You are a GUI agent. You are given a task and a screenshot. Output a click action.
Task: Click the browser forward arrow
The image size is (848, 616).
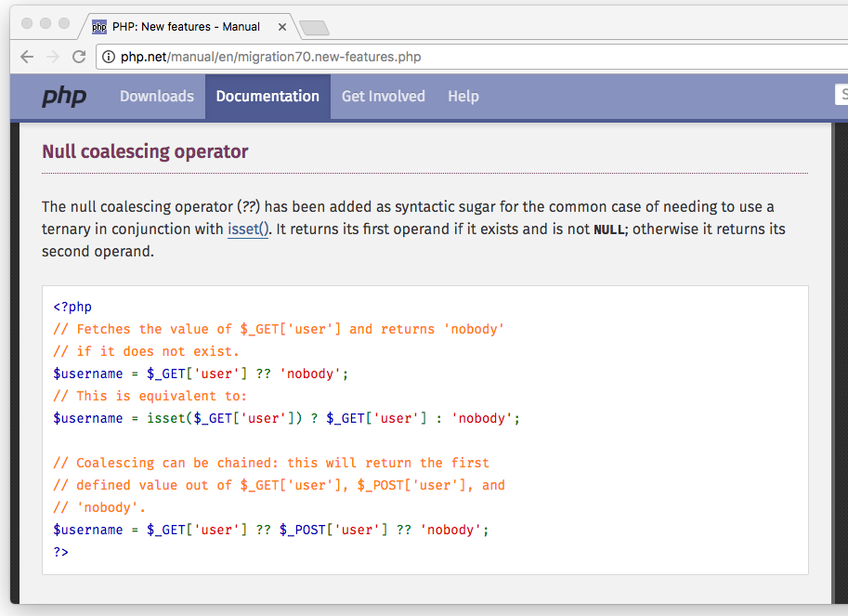pos(52,57)
